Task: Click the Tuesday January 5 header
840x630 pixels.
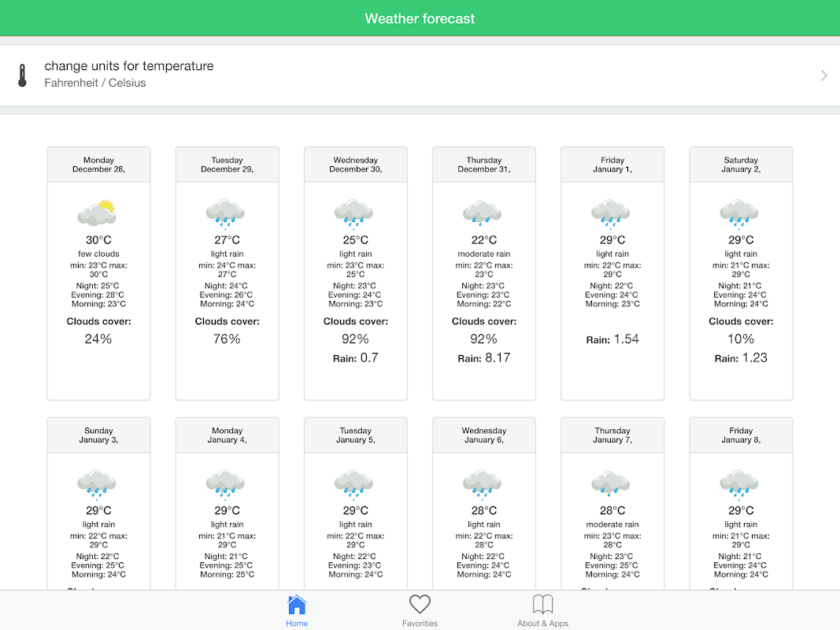Action: [356, 435]
